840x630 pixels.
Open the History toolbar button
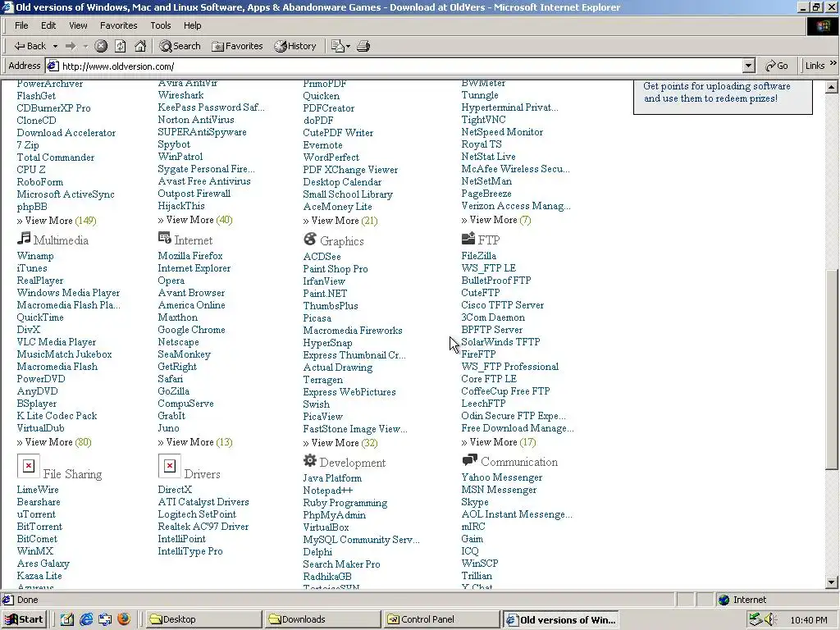click(x=295, y=46)
